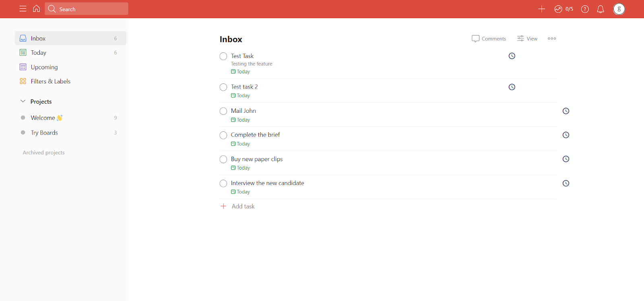Mark Test task 2 as complete

click(223, 87)
